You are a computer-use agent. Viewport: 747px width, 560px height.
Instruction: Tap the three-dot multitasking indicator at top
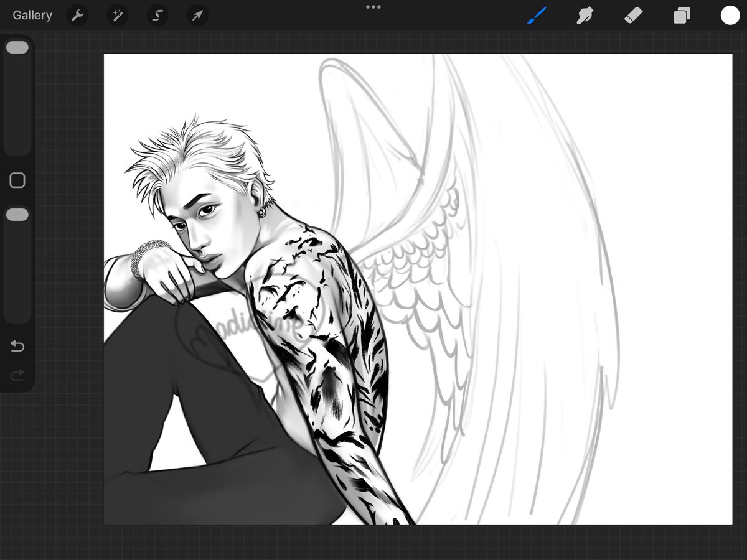[x=374, y=7]
